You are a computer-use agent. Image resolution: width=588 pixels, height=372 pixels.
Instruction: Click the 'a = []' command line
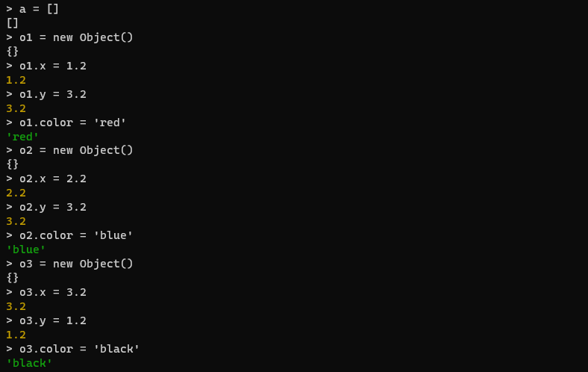point(32,9)
